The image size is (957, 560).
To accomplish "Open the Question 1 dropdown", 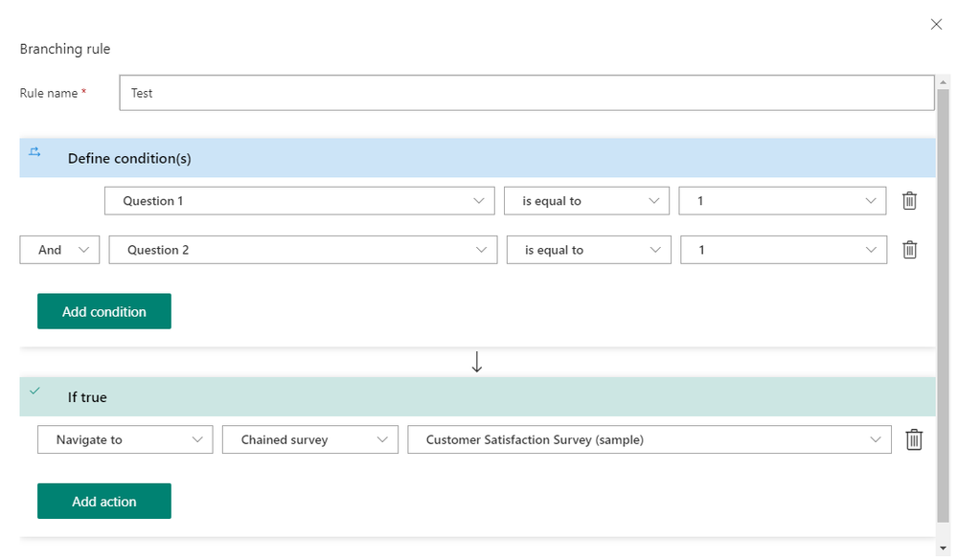I will tap(299, 201).
